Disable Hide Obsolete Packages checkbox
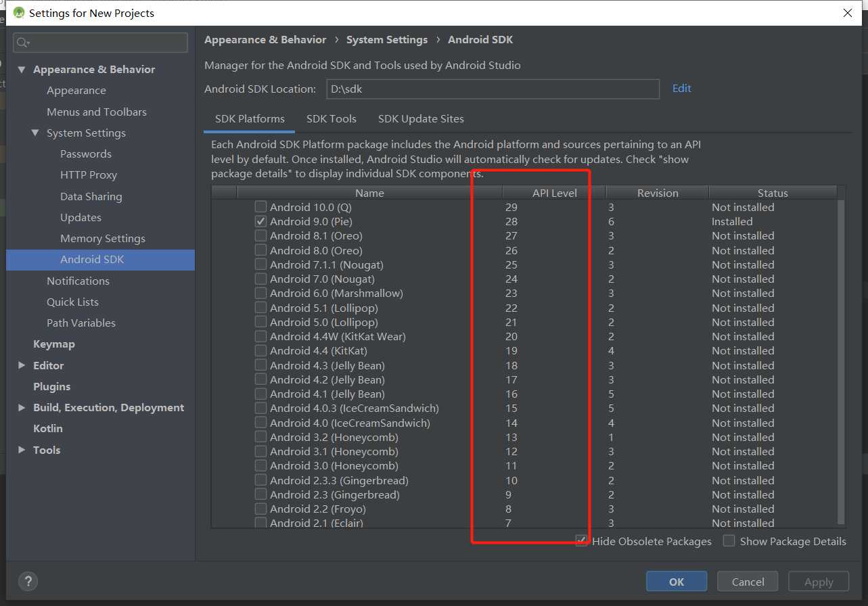Viewport: 868px width, 606px height. coord(582,541)
